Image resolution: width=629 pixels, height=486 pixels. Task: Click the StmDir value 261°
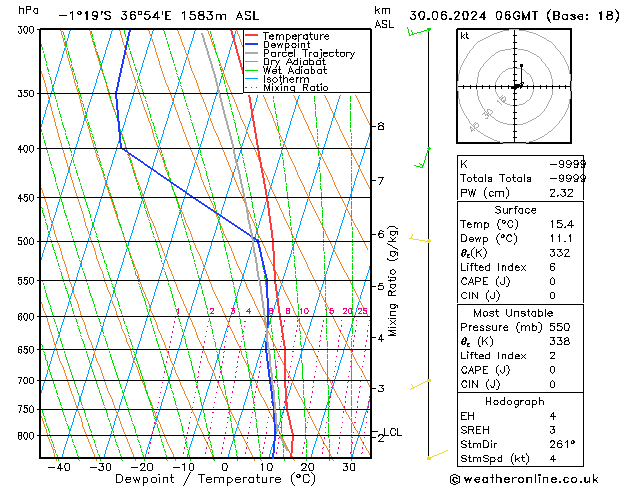point(562,445)
